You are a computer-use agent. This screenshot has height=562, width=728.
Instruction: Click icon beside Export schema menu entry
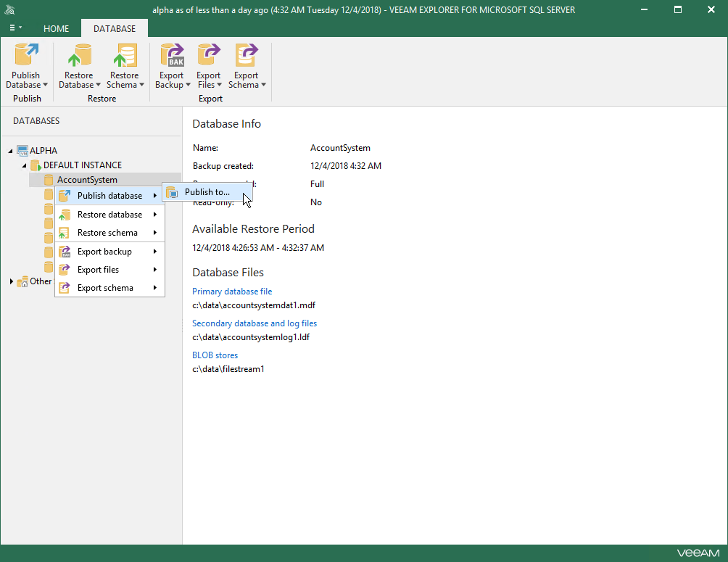click(65, 287)
